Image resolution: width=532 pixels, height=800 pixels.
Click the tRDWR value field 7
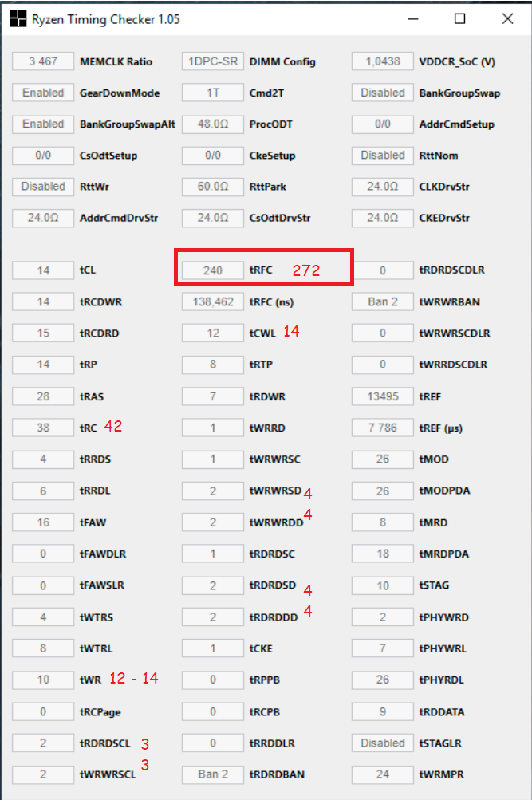(x=213, y=396)
